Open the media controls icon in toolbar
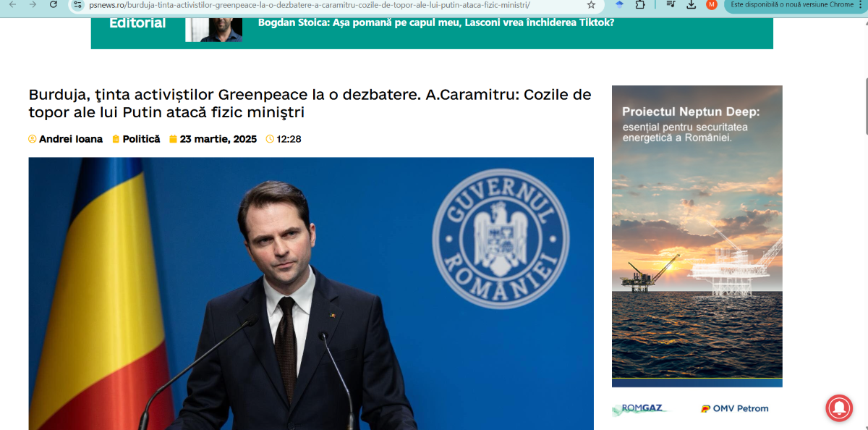Image resolution: width=868 pixels, height=430 pixels. (671, 4)
